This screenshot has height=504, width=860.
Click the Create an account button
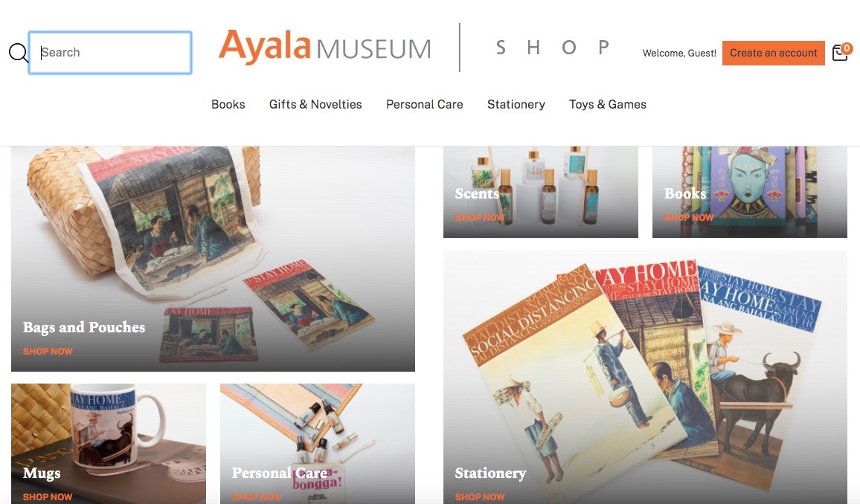coord(774,53)
